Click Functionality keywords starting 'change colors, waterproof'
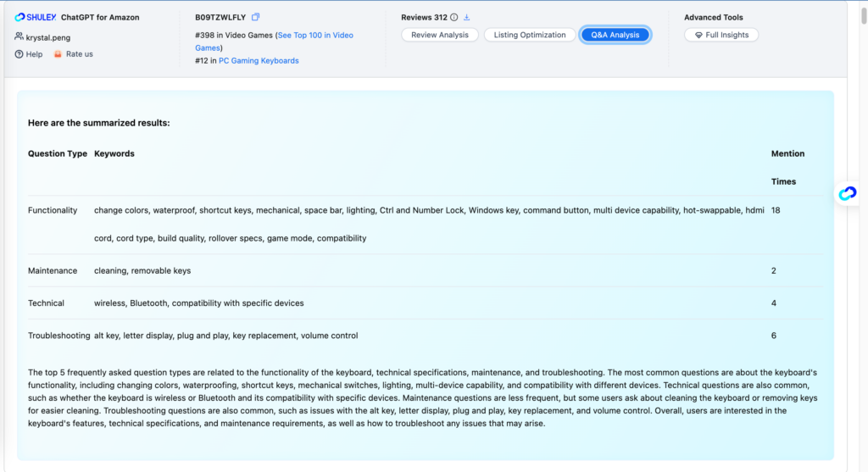Viewport: 868px width, 472px height. [x=429, y=224]
